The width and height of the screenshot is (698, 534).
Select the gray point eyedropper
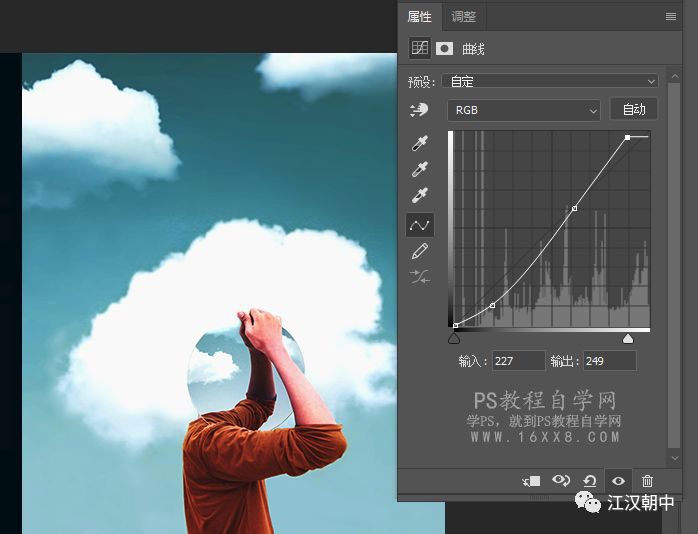[x=420, y=171]
